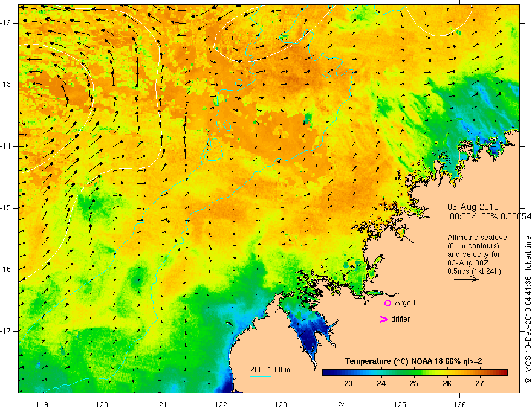The height and width of the screenshot is (411, 532).
Task: Click longitude axis label 122
Action: (x=221, y=404)
